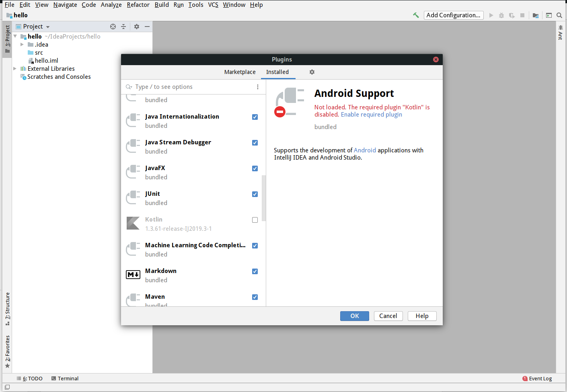Viewport: 567px width, 392px height.
Task: Disable the JavaFX plugin checkbox
Action: [x=255, y=168]
